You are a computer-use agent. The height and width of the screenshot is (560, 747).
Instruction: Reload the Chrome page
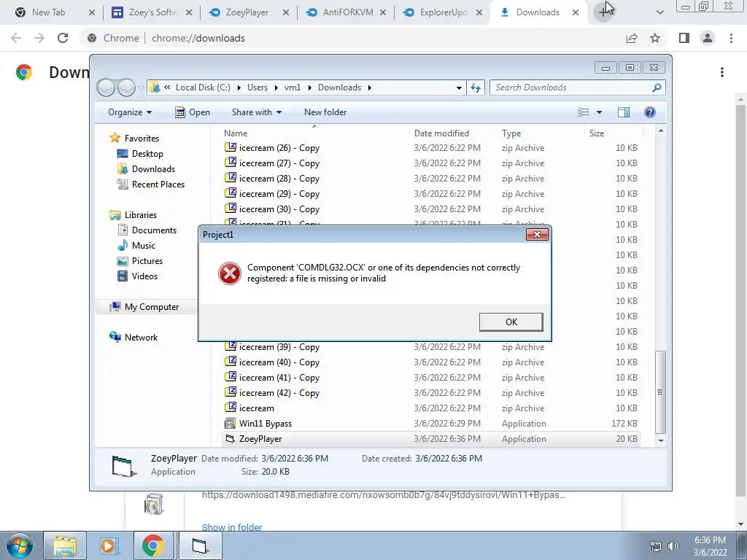[63, 38]
